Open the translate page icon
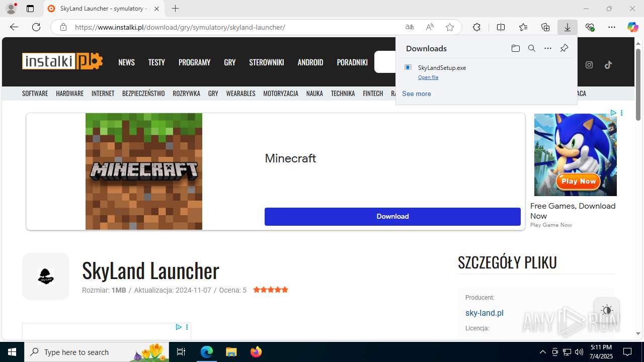The image size is (644, 362). (410, 27)
